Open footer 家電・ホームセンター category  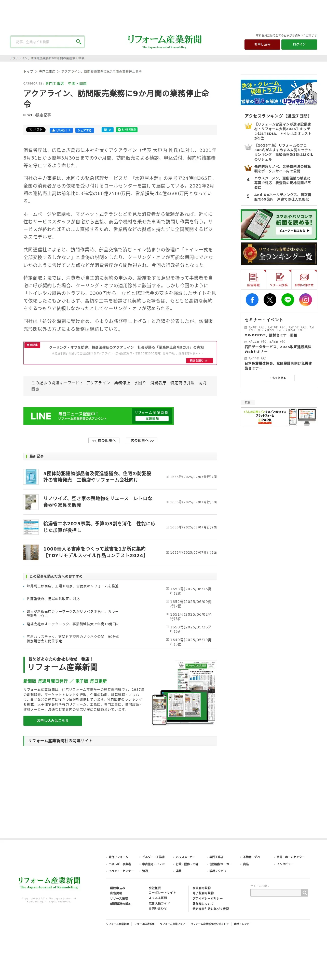coord(291,857)
